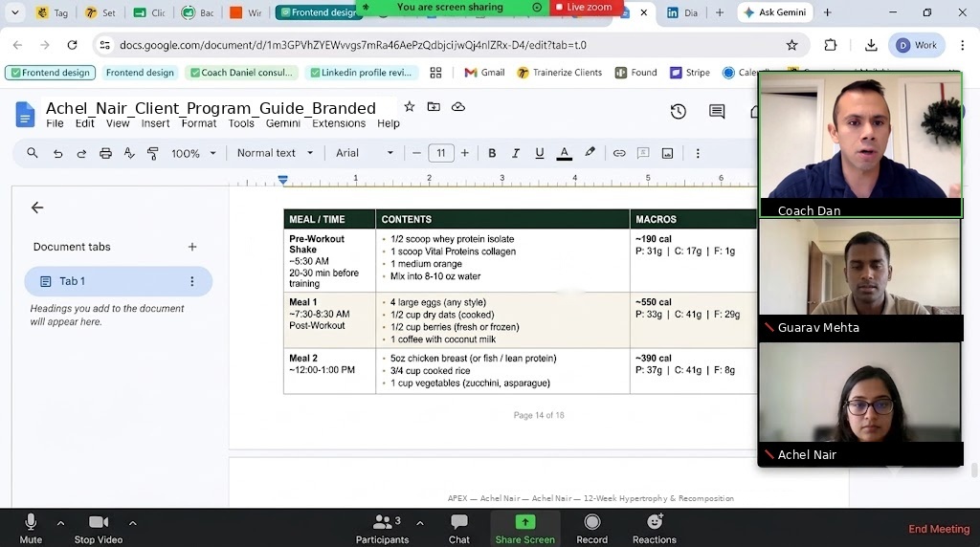Open the Tools menu
Image resolution: width=980 pixels, height=547 pixels.
click(x=241, y=123)
